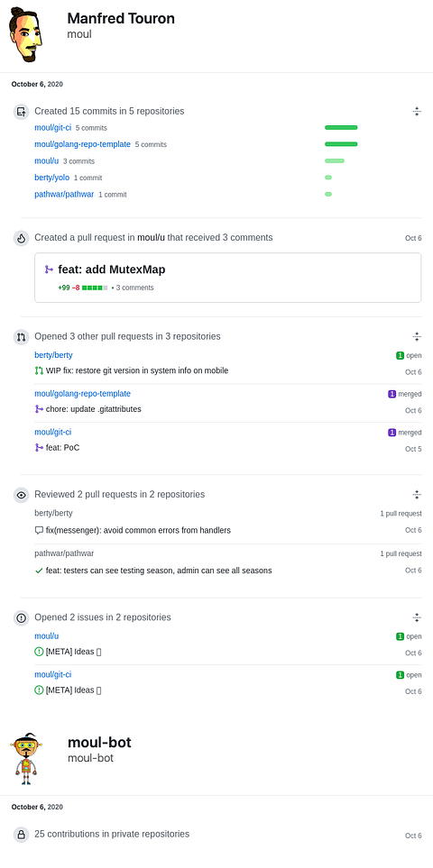Click Manfred Touron's avatar image
This screenshot has height=868, width=433.
pos(25,34)
